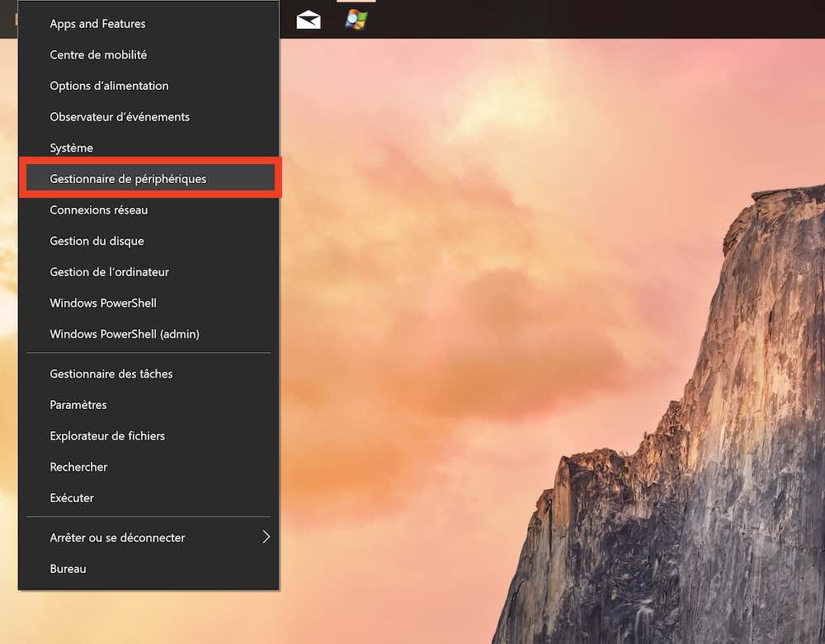This screenshot has height=644, width=825.
Task: Open Gestionnaire des tâches
Action: (148, 374)
